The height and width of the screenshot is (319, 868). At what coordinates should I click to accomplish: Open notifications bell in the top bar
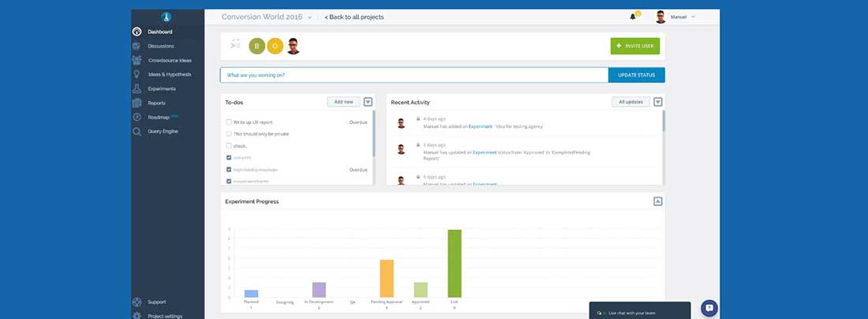pos(633,17)
